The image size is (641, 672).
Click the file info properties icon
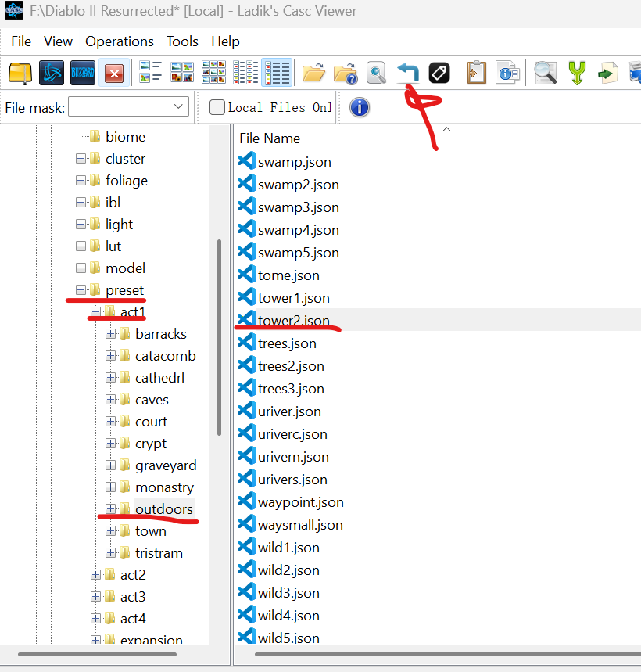[x=507, y=73]
